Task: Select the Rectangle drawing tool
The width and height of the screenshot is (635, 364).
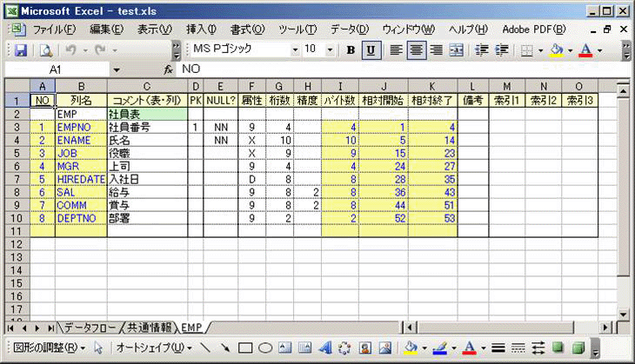Action: point(245,348)
